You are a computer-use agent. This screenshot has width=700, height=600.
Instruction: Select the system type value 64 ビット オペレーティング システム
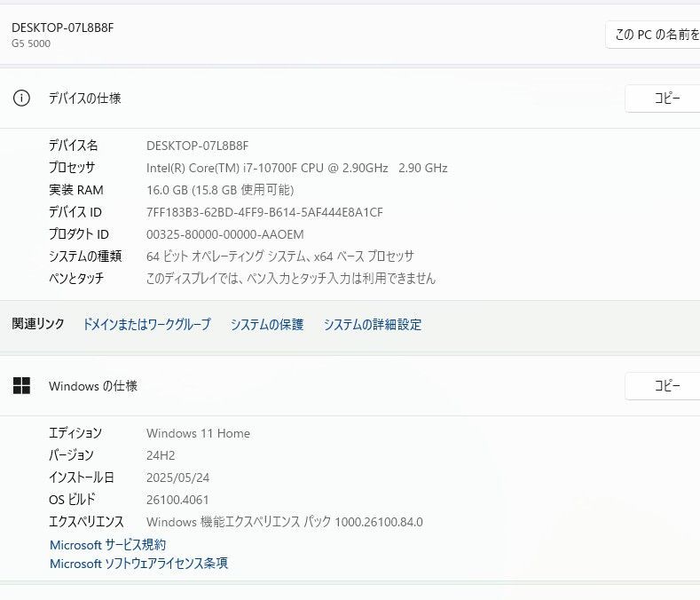(x=279, y=257)
